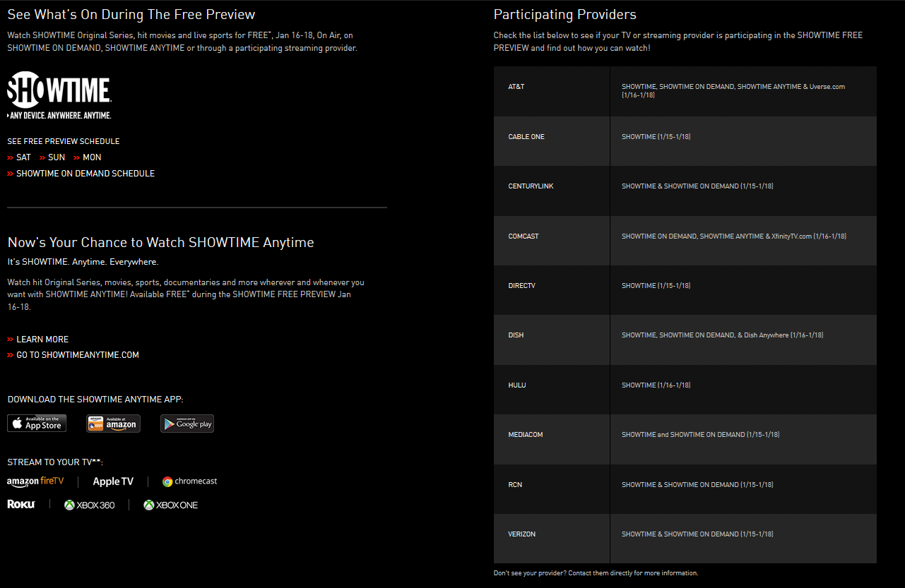Open the Amazon app download badge
Image resolution: width=905 pixels, height=588 pixels.
point(114,423)
